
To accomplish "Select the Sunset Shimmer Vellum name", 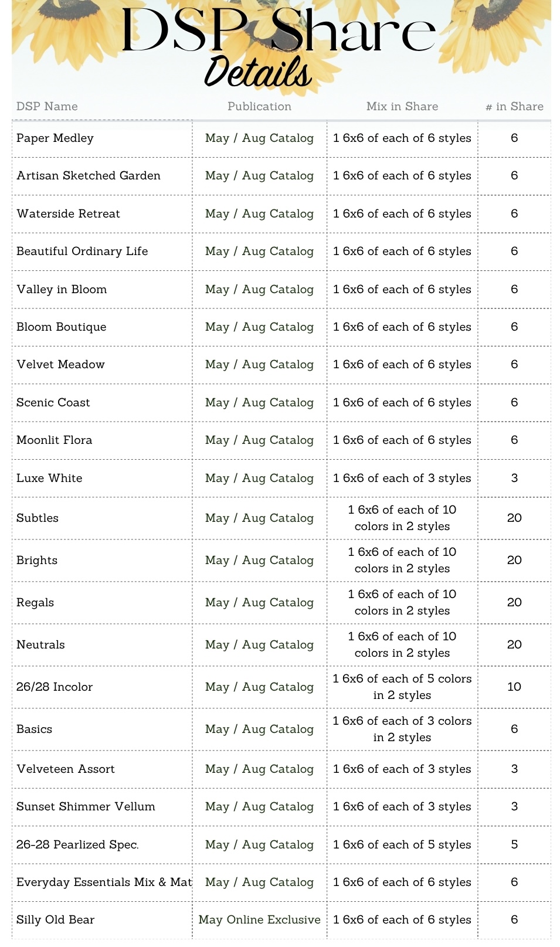I will coord(86,806).
